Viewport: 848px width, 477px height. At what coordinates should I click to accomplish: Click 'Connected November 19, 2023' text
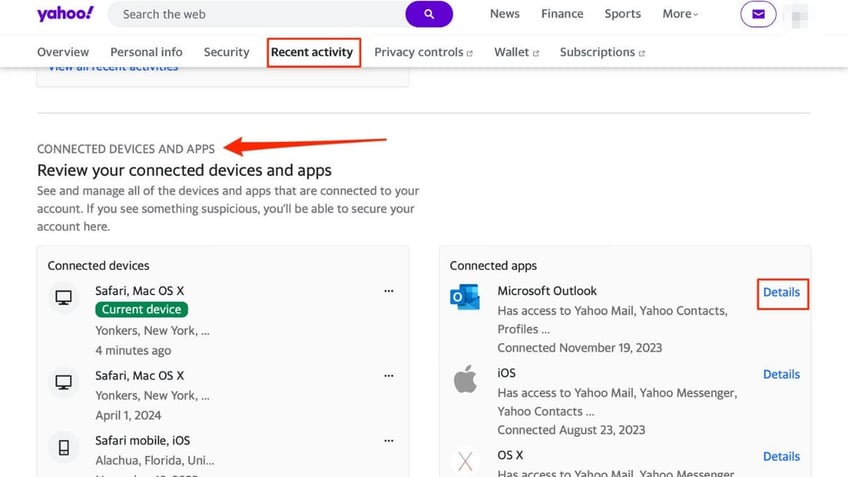tap(580, 348)
